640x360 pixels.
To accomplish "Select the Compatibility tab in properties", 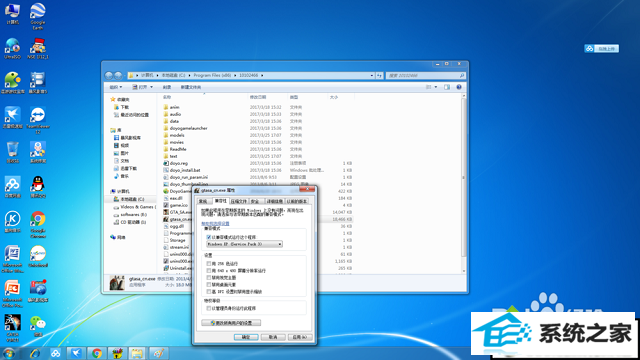I will tap(220, 201).
